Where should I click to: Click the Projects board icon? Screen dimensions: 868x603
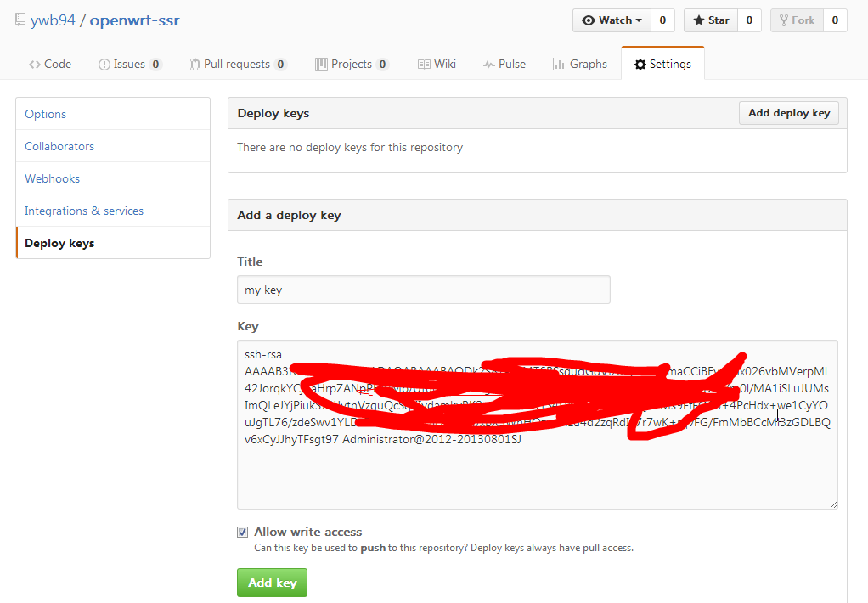(x=322, y=65)
